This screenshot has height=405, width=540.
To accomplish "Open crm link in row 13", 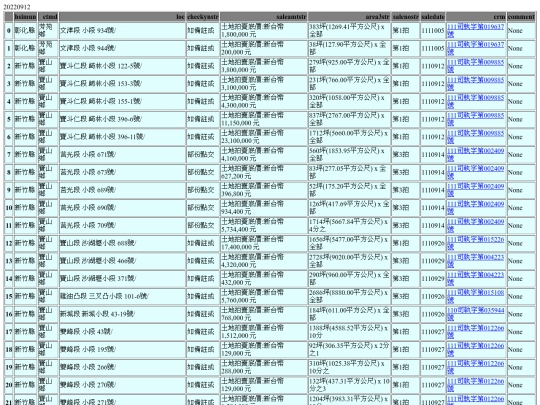I will click(475, 261).
